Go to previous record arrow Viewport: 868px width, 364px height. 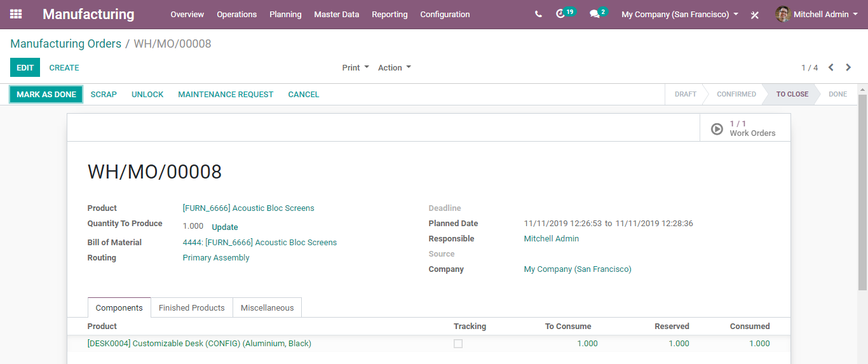tap(831, 67)
